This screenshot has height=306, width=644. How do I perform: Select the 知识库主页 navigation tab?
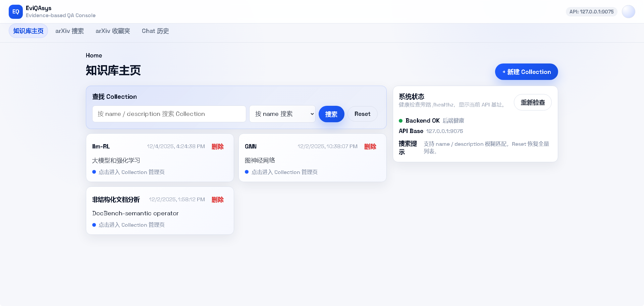pyautogui.click(x=28, y=31)
